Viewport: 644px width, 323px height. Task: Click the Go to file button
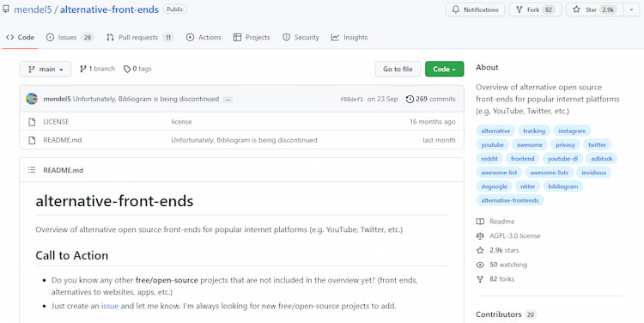[x=398, y=69]
